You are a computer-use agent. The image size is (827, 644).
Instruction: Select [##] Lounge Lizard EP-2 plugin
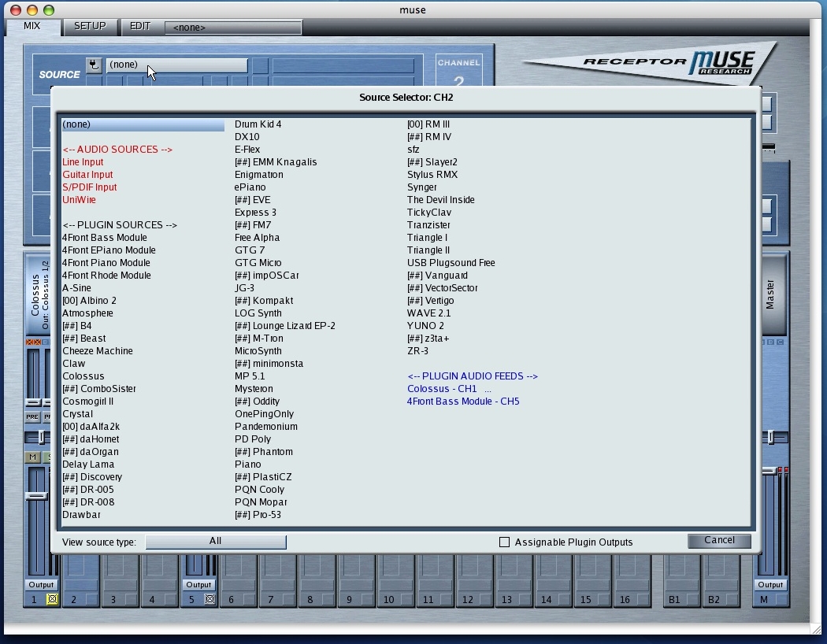(285, 326)
